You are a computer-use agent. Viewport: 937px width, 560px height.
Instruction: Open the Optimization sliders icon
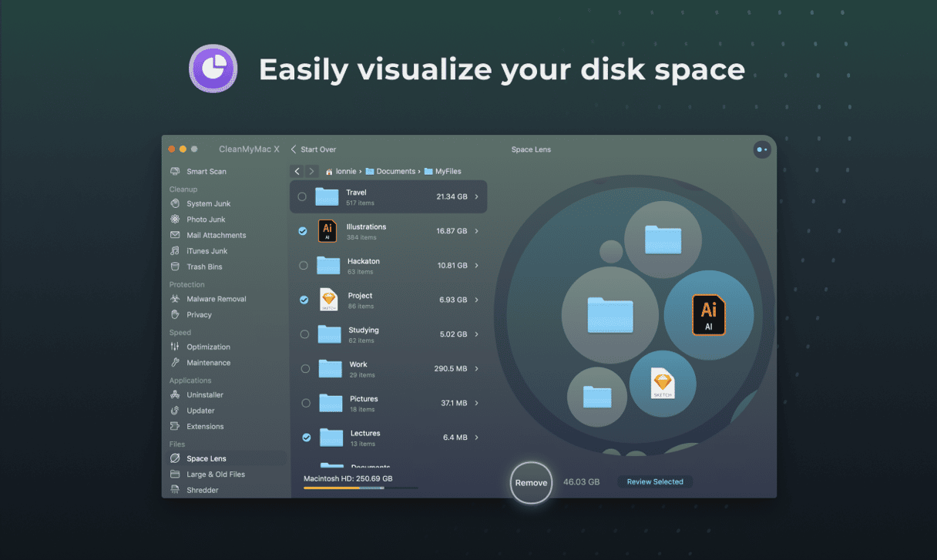click(x=175, y=347)
